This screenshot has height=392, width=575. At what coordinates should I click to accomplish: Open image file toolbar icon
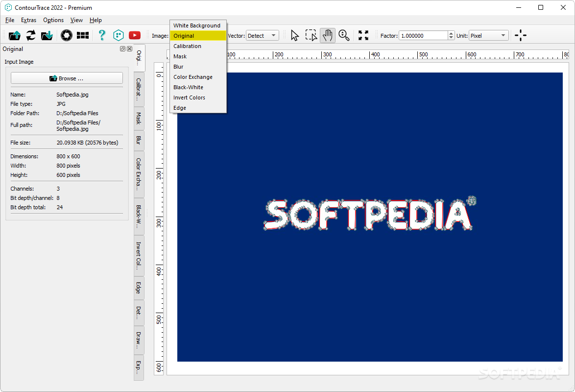coord(15,36)
